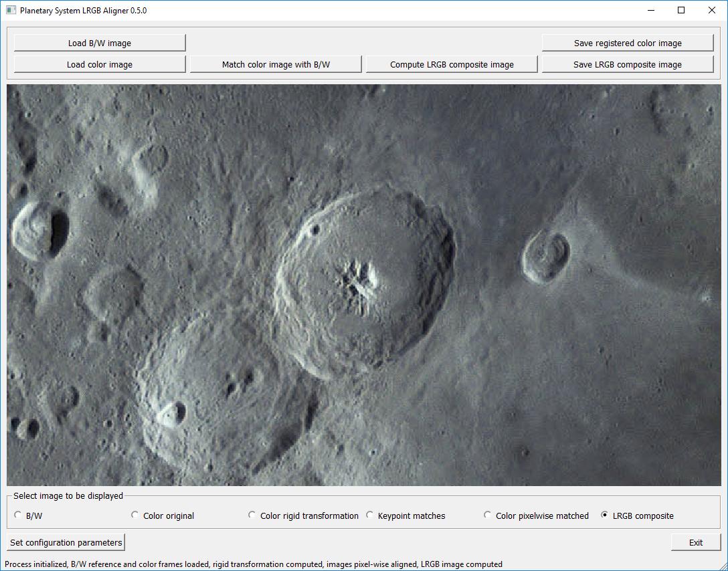Click the status bar process message
The height and width of the screenshot is (571, 728).
tap(254, 564)
